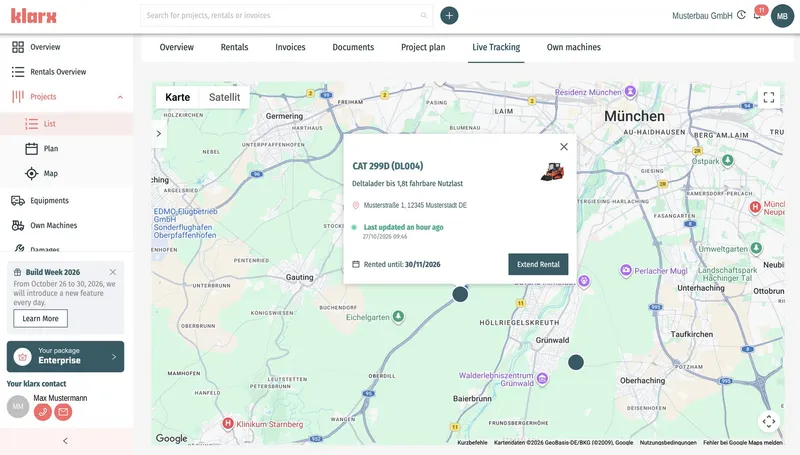Click the Overview grid icon in the sidebar
The image size is (800, 455).
[18, 47]
